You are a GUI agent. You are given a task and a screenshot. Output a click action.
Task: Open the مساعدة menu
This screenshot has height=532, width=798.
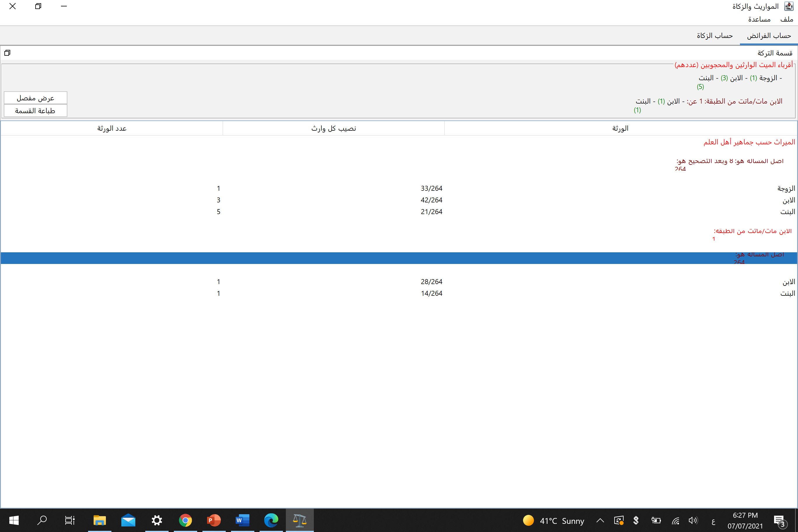coord(759,19)
